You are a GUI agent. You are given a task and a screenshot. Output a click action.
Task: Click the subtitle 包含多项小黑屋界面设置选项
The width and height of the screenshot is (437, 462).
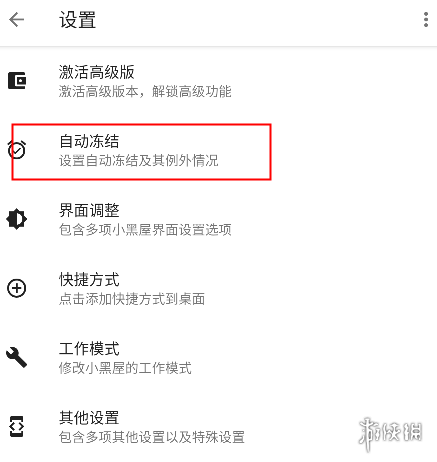tap(145, 230)
